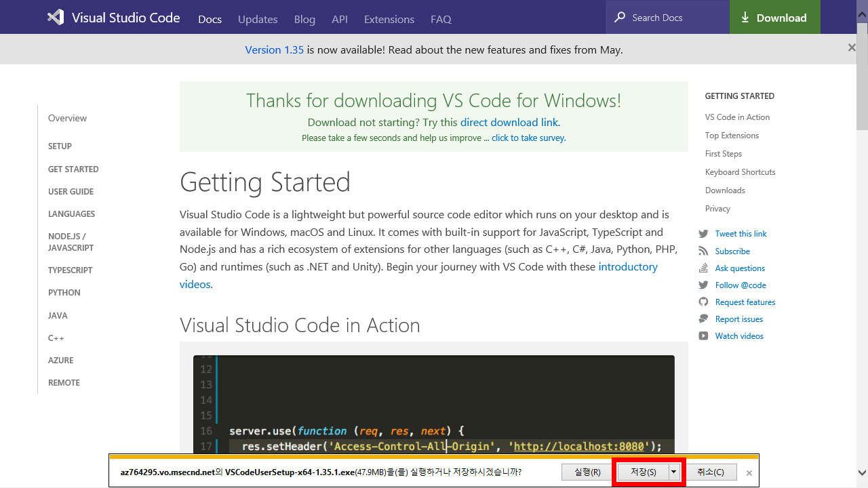Expand the TYPESCRIPT sidebar section
Image resolution: width=868 pixels, height=488 pixels.
coord(70,270)
